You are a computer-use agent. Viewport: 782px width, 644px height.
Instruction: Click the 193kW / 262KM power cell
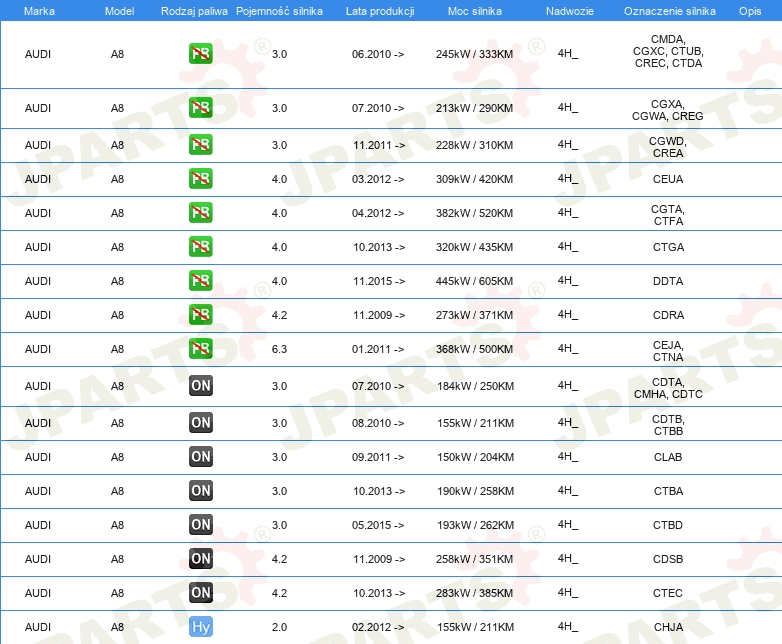tap(475, 525)
